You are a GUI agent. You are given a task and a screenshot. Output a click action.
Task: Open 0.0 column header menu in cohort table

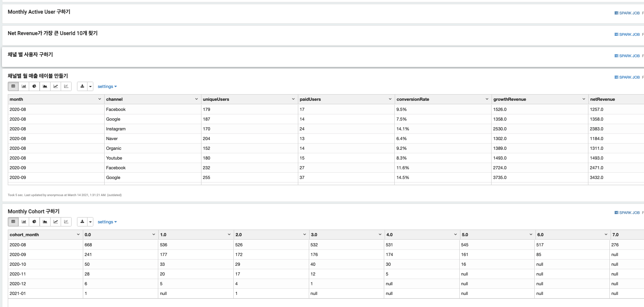(154, 235)
